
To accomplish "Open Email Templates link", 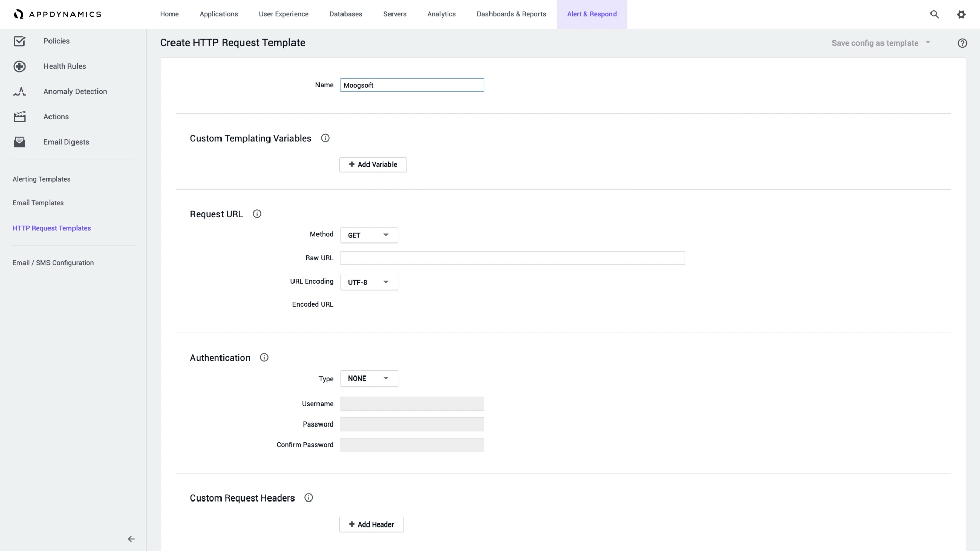I will click(38, 203).
